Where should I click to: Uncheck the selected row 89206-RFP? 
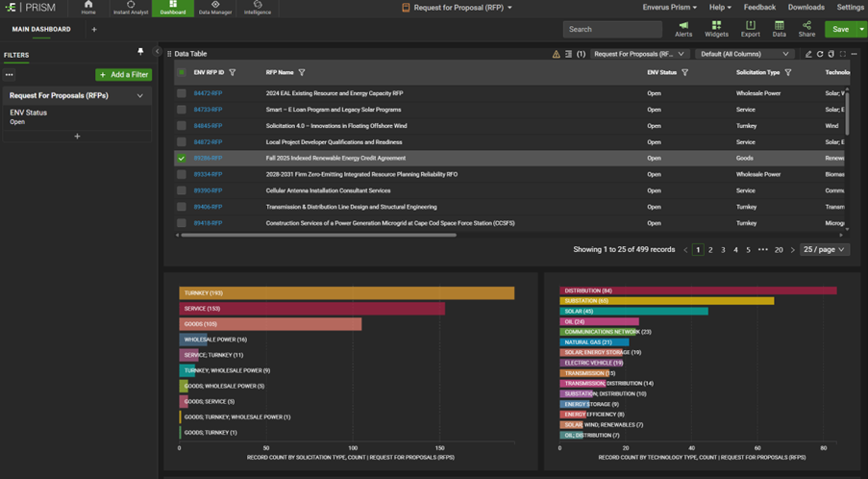182,158
